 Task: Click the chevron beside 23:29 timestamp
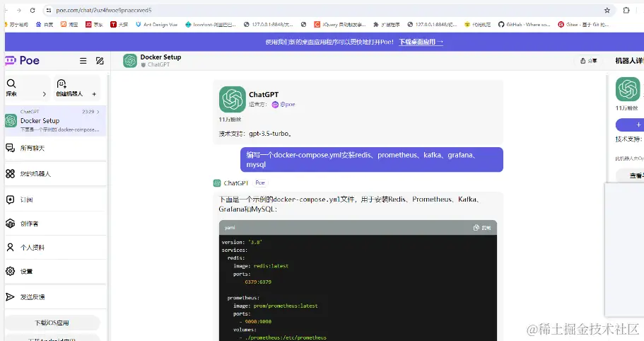pos(98,112)
